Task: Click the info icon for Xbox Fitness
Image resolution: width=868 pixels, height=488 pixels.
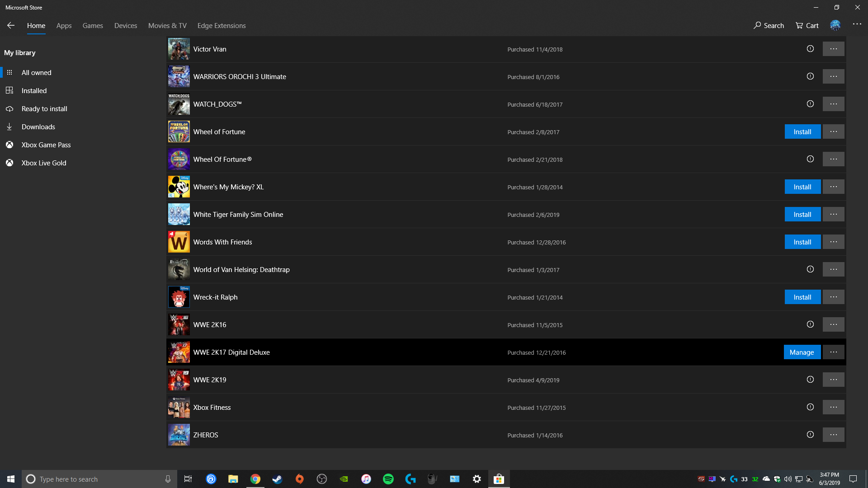Action: (810, 407)
